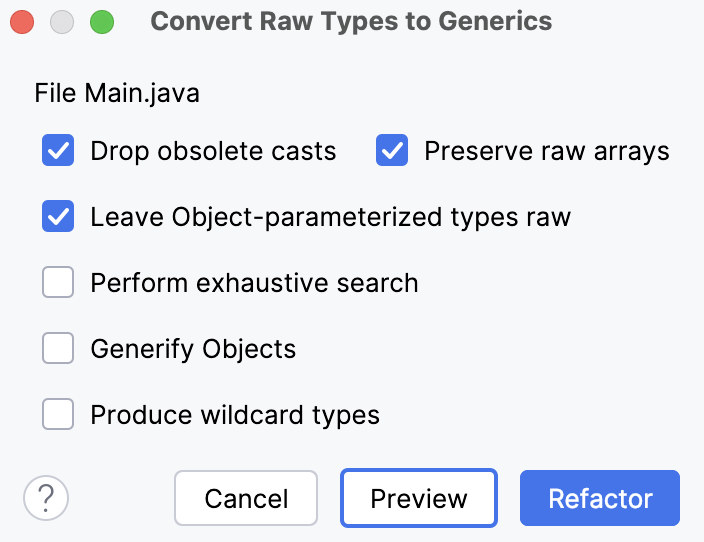
Task: Check the Produce wildcard types checkbox
Action: pyautogui.click(x=58, y=414)
